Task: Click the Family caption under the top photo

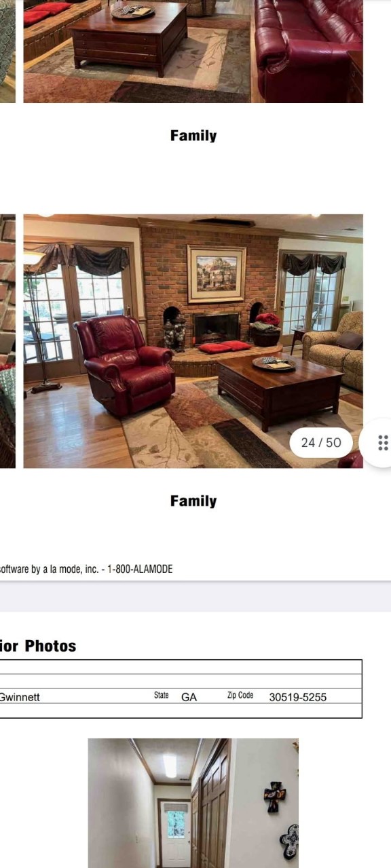Action: (x=193, y=136)
